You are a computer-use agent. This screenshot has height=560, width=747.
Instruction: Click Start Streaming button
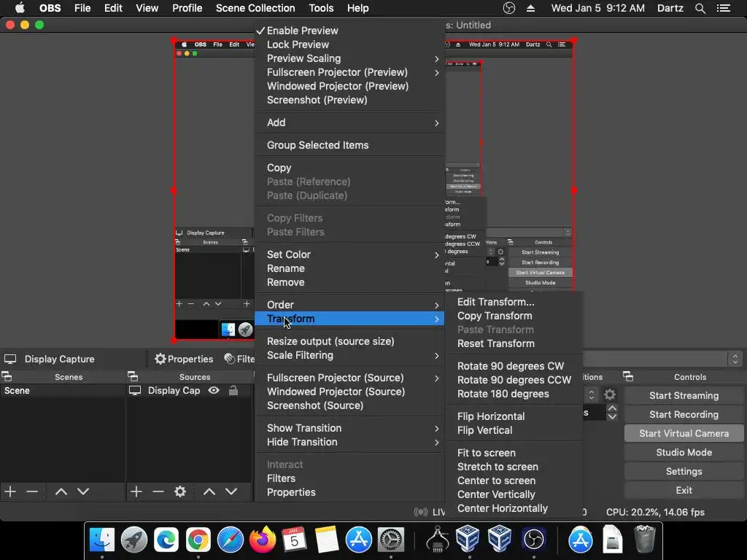pos(684,395)
